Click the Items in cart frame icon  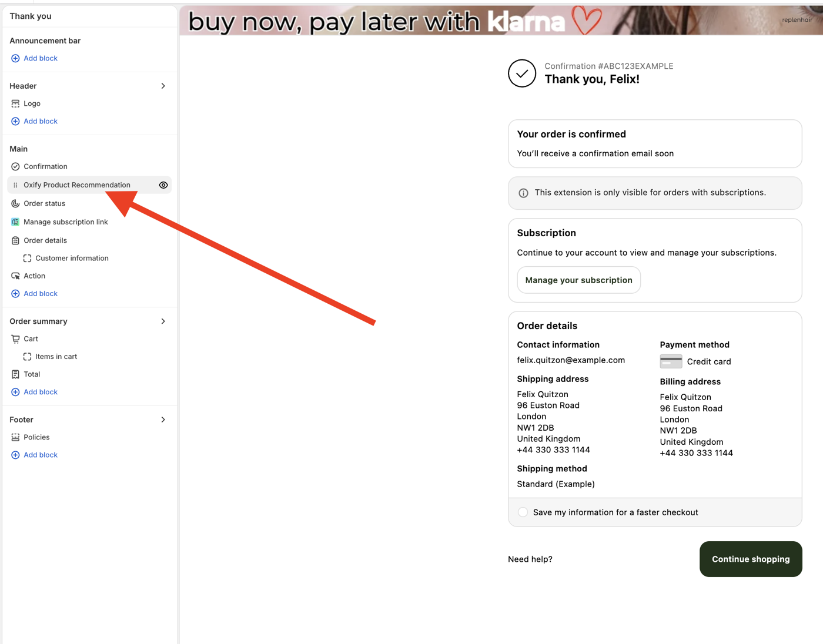(27, 357)
